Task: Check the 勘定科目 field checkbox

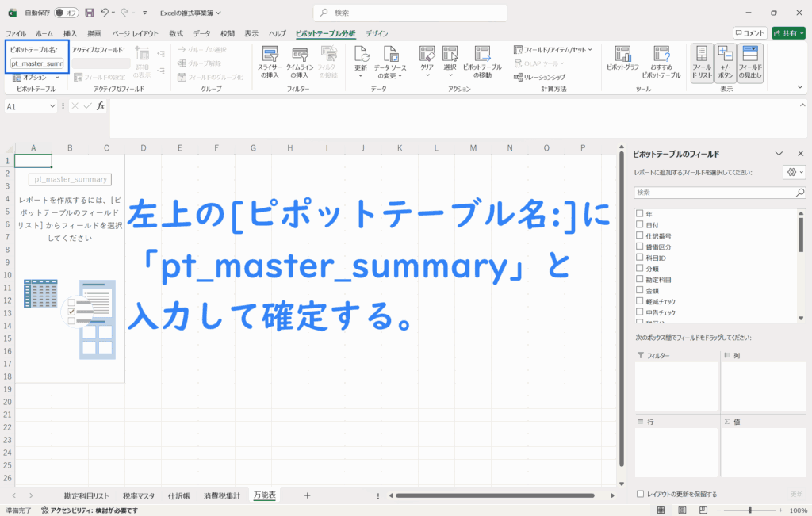Action: pos(639,280)
